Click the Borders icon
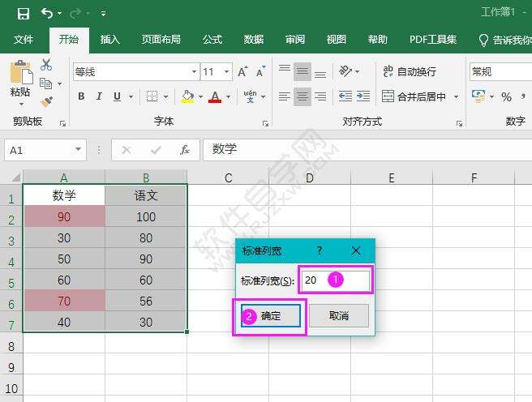532x402 pixels. 152,96
